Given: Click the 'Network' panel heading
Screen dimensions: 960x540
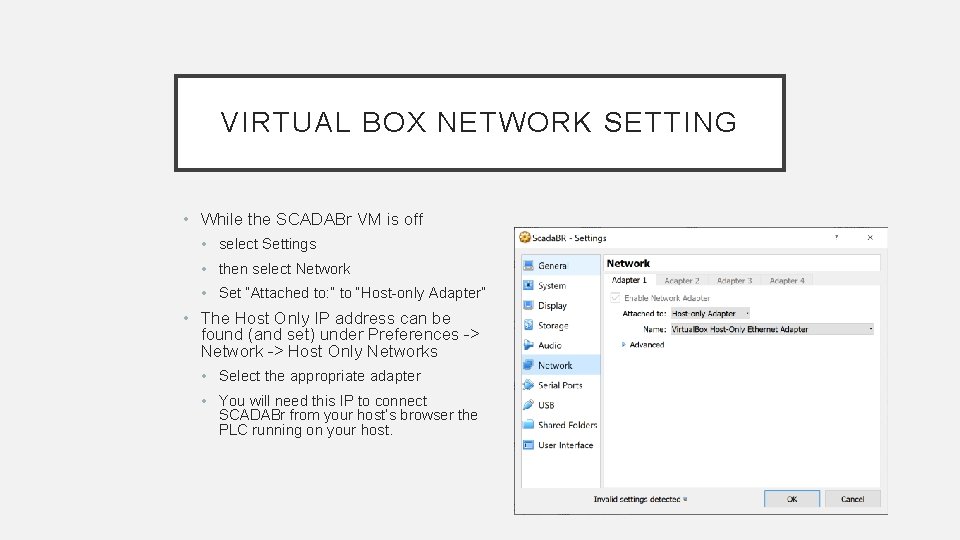Looking at the screenshot, I should tap(628, 263).
